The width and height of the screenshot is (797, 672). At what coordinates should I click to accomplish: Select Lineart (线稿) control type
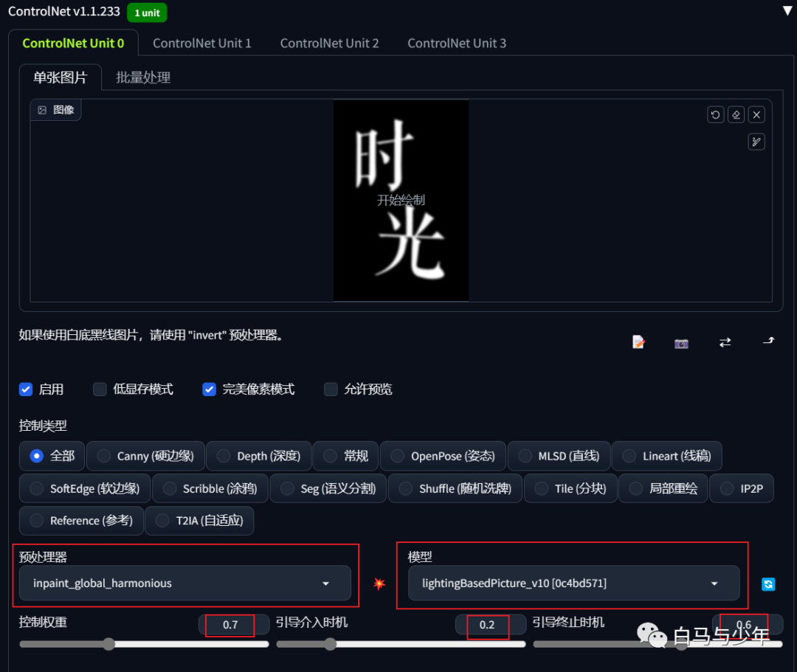click(x=667, y=456)
